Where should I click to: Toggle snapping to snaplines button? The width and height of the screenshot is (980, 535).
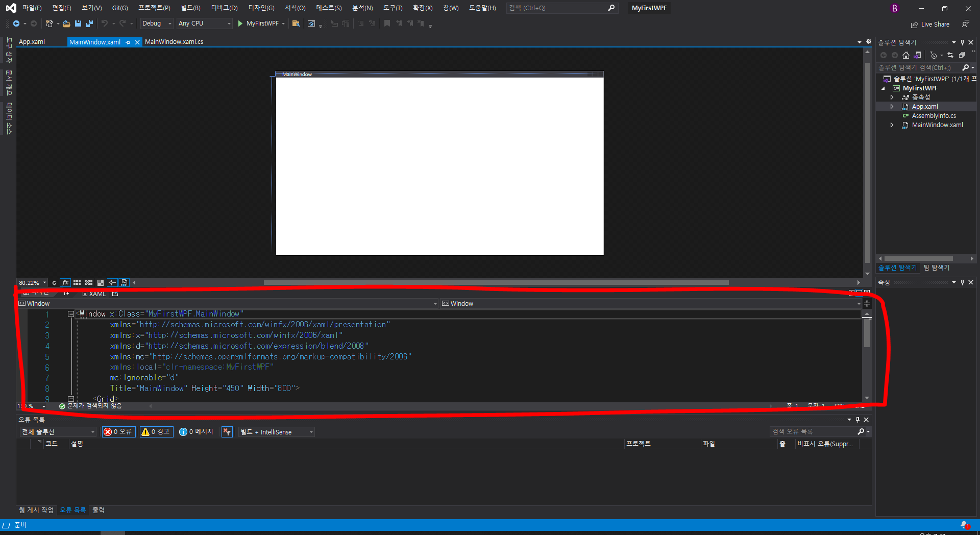click(112, 283)
